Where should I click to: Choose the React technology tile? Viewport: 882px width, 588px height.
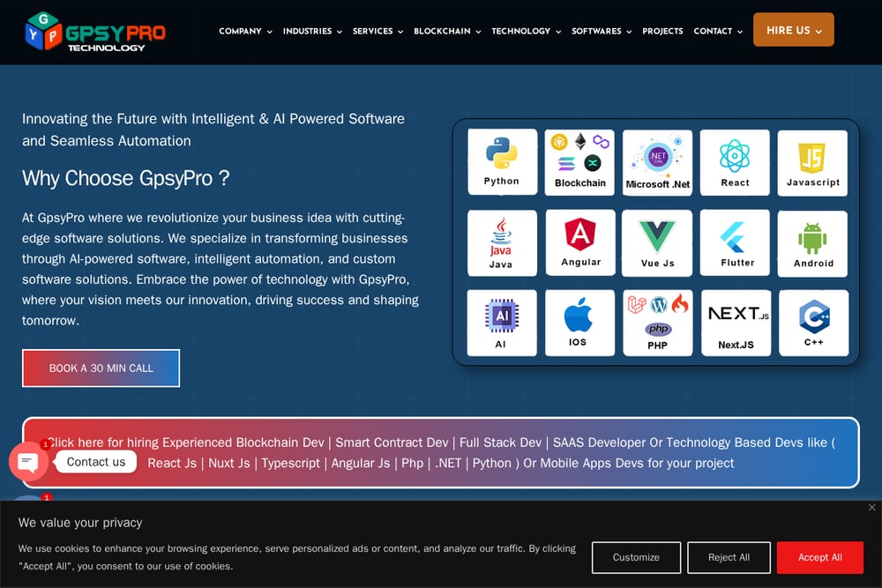(735, 162)
